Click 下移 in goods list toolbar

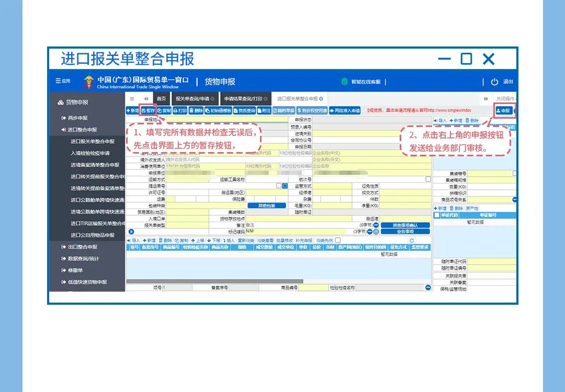[x=213, y=240]
